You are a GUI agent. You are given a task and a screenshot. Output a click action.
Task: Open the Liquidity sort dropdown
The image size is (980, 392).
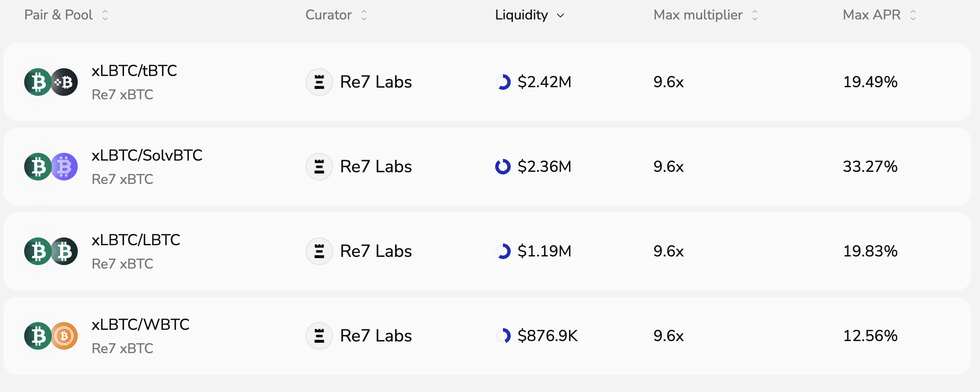tap(560, 16)
